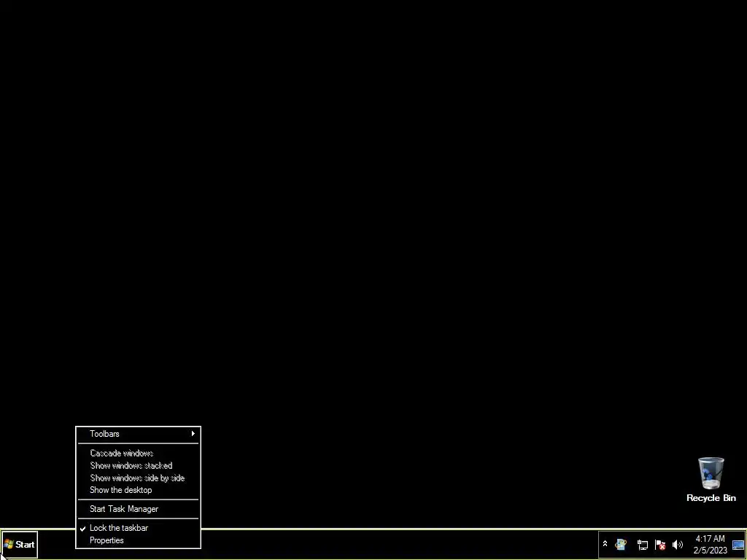Click the display tray icon beside the date

point(738,545)
